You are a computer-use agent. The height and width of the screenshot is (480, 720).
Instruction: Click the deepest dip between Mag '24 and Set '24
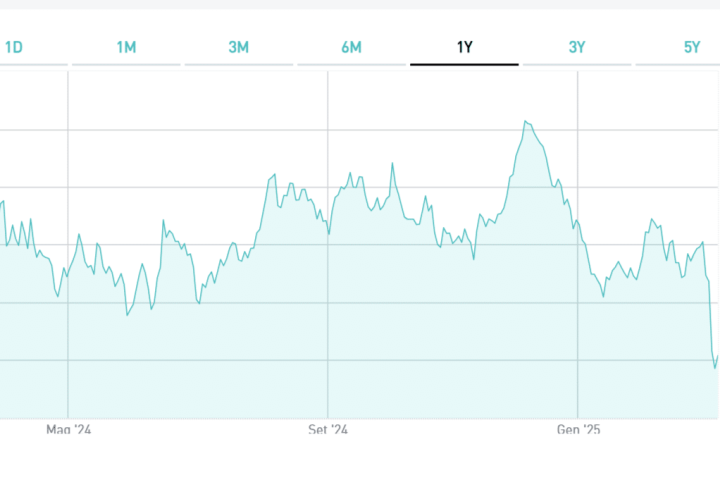[127, 316]
